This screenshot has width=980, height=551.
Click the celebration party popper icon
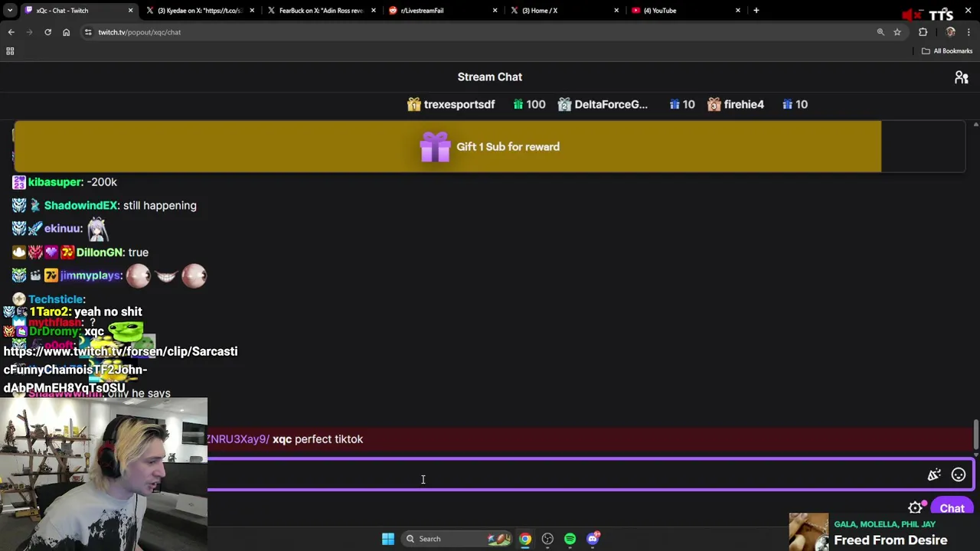tap(934, 475)
